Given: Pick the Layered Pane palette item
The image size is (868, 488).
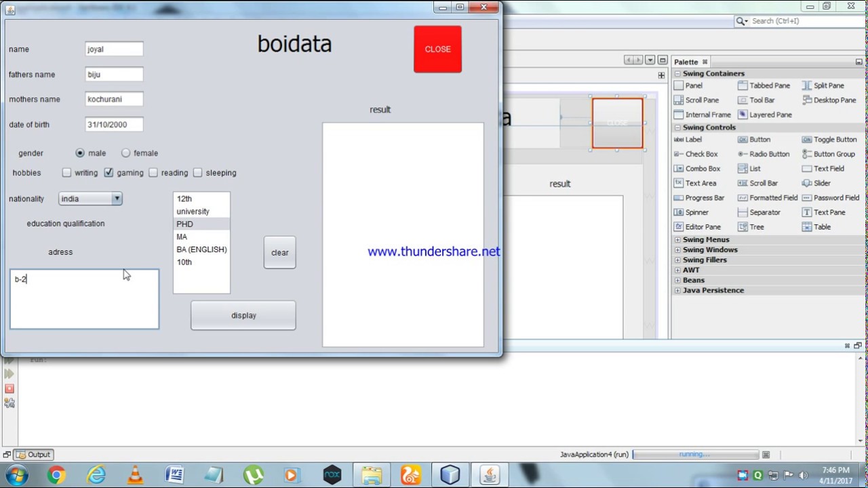Looking at the screenshot, I should point(765,115).
